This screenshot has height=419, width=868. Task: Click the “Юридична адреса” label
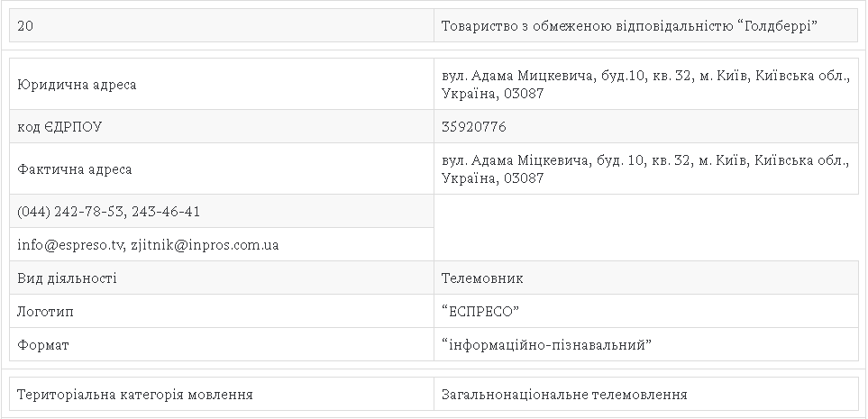(x=77, y=85)
